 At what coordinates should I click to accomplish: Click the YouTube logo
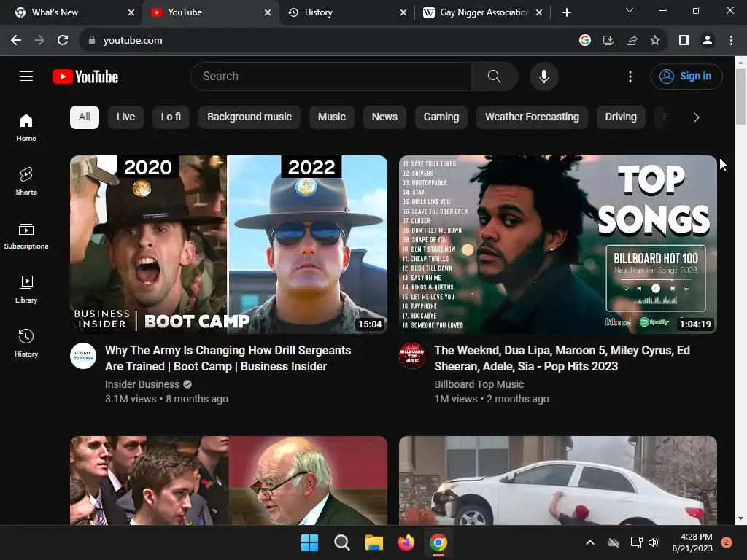click(x=85, y=77)
